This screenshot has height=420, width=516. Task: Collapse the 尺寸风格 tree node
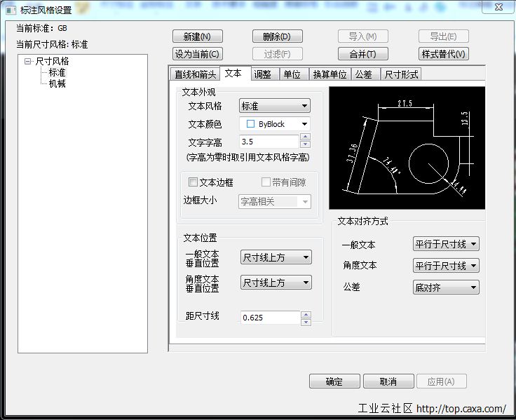(x=28, y=62)
